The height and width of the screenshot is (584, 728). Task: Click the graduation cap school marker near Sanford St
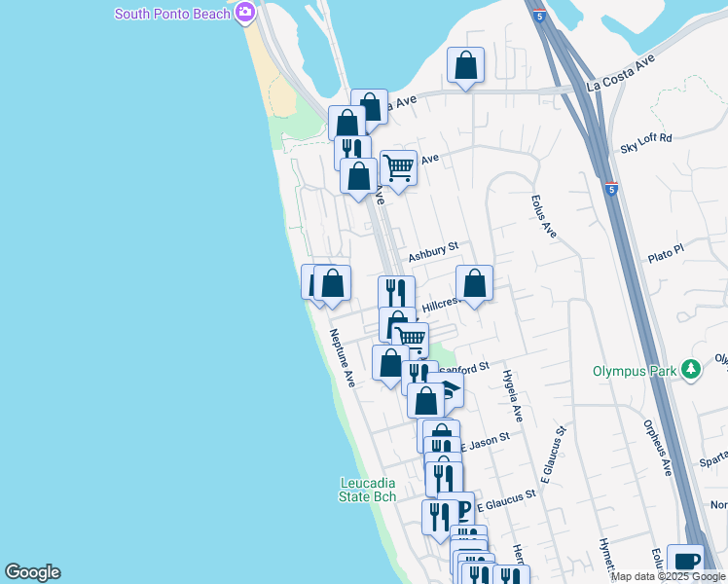click(x=452, y=389)
